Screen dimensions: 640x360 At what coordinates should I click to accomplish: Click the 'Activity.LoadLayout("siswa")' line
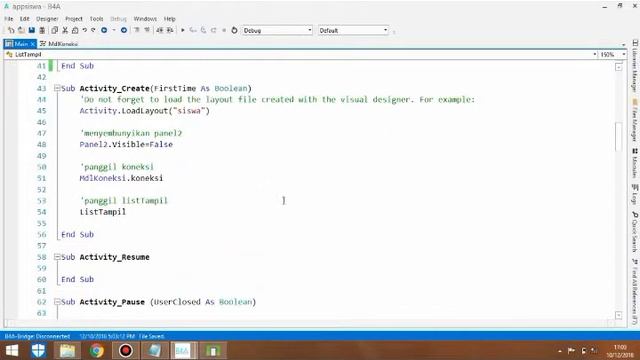click(144, 111)
